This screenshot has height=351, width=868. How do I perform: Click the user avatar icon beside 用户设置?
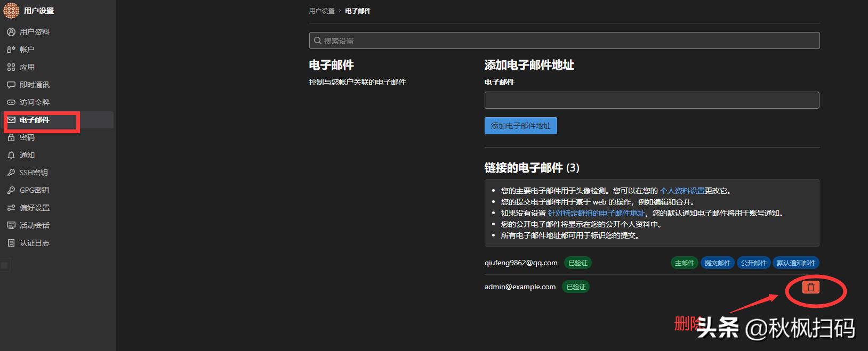point(11,10)
